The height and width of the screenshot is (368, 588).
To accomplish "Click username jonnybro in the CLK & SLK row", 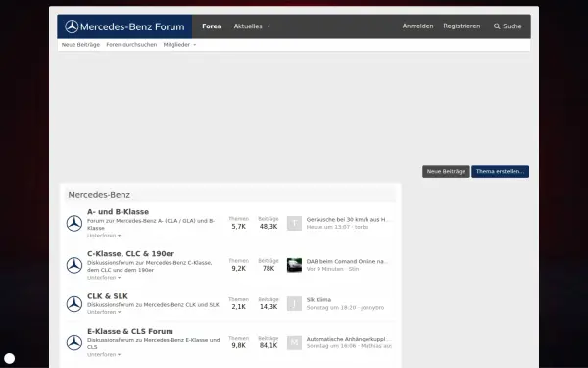I will tap(372, 307).
